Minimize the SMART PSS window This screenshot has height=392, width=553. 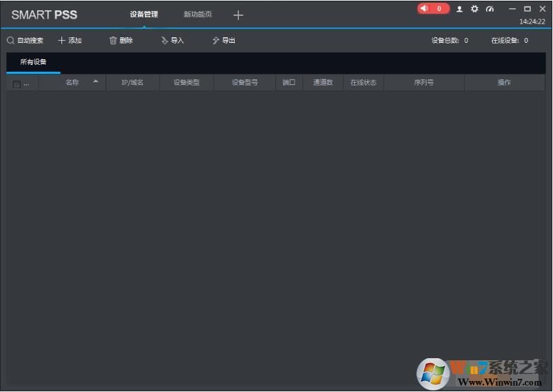coord(512,9)
